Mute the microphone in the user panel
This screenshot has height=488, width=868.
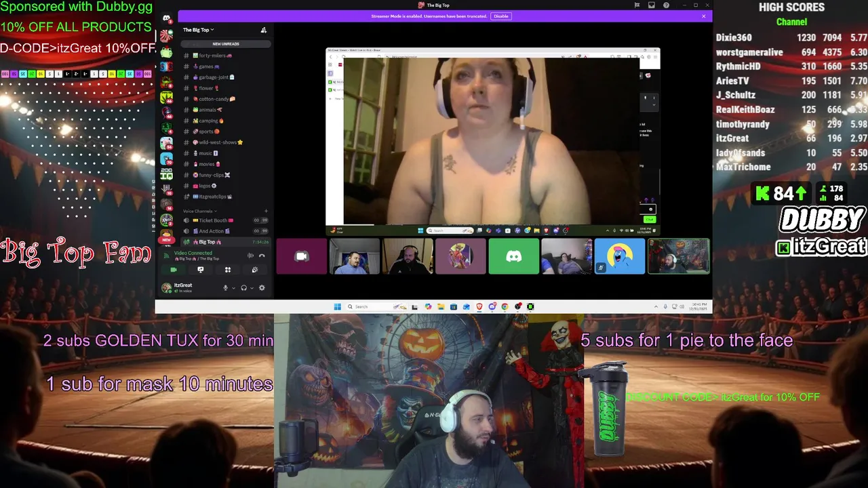[x=225, y=288]
